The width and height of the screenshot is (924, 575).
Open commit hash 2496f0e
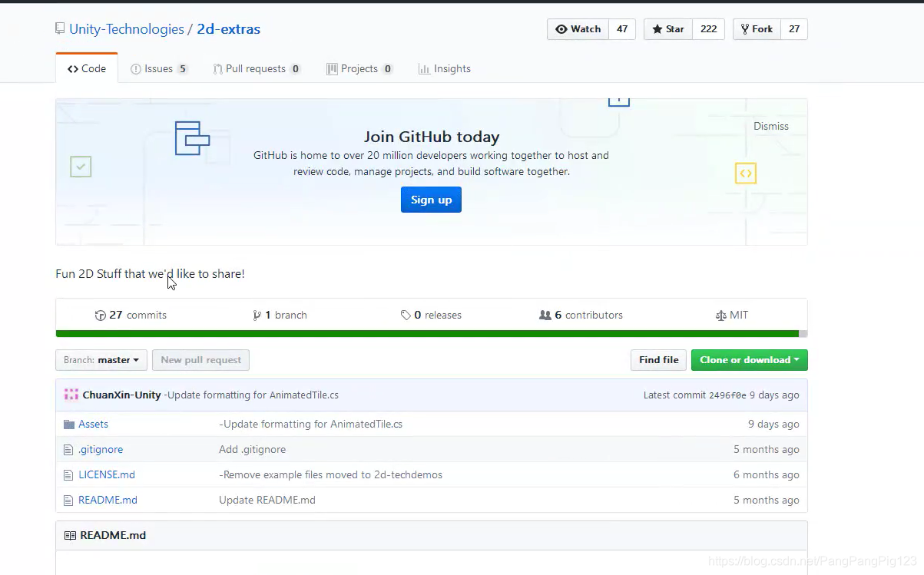pyautogui.click(x=727, y=395)
